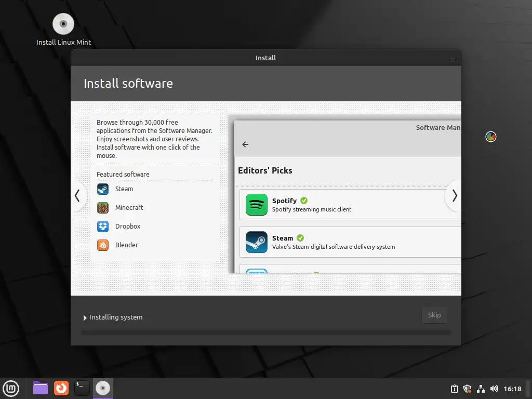Click the Browse through 30,000 free applications paragraph
The image size is (532, 399).
[x=154, y=139]
